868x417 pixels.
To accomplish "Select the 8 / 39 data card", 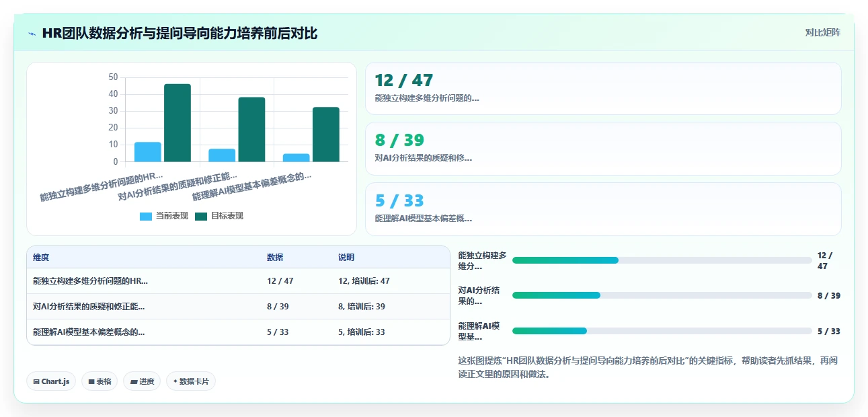I will [603, 149].
